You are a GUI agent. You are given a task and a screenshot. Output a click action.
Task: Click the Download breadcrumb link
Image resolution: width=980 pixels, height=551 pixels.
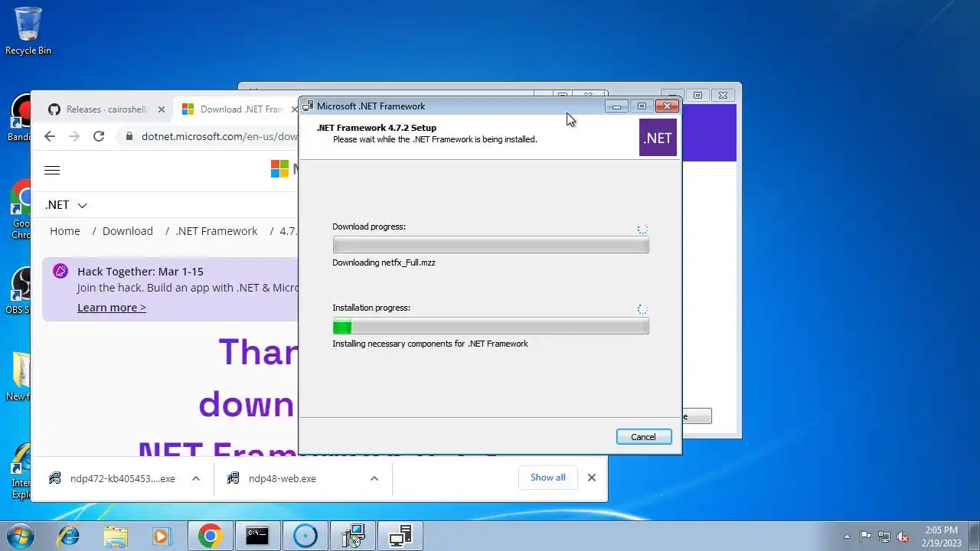[128, 231]
